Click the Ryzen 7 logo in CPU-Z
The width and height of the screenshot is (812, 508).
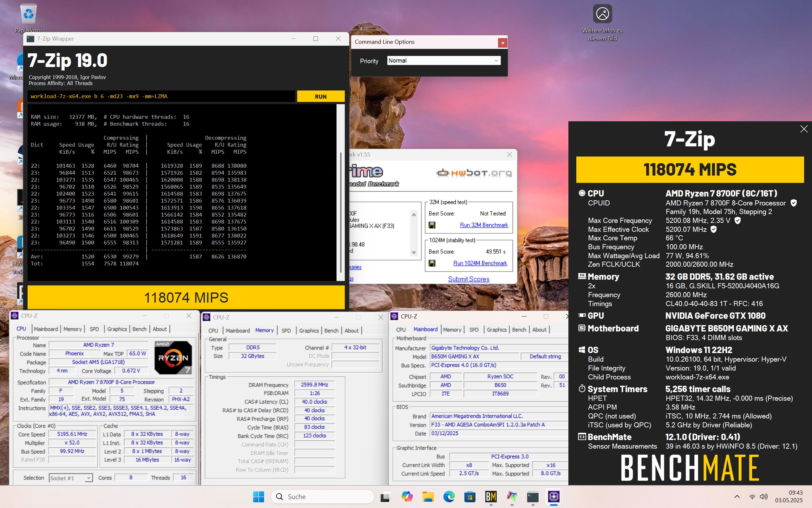(x=173, y=358)
